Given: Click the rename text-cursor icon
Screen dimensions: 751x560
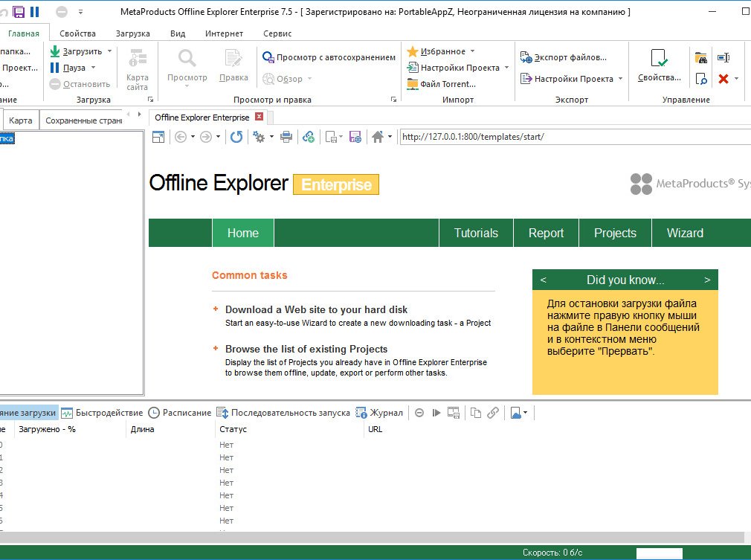Looking at the screenshot, I should pos(723,58).
